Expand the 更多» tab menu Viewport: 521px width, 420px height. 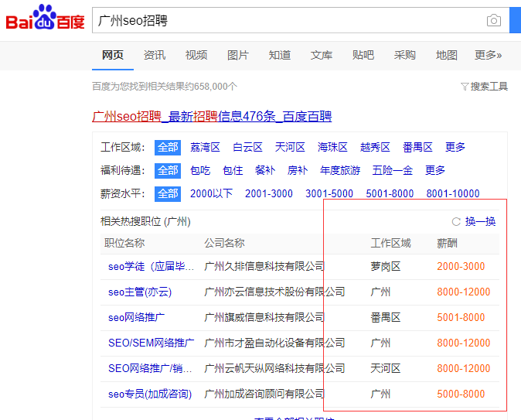coord(488,55)
